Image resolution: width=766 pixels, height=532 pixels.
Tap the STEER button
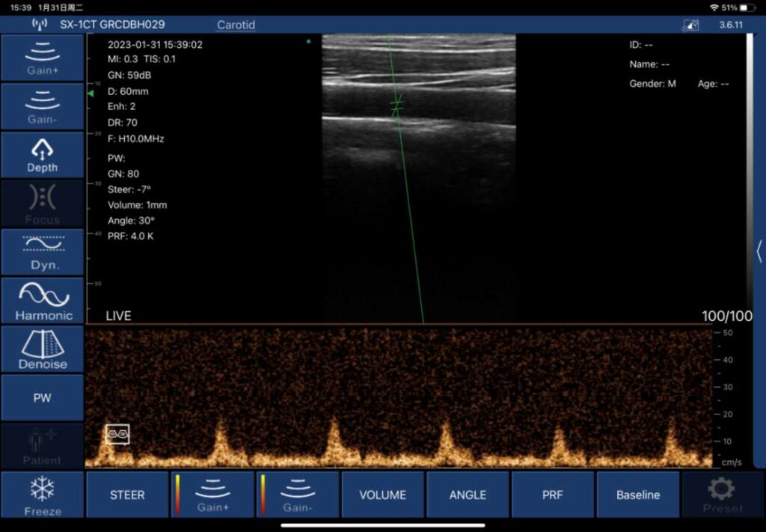pos(127,495)
